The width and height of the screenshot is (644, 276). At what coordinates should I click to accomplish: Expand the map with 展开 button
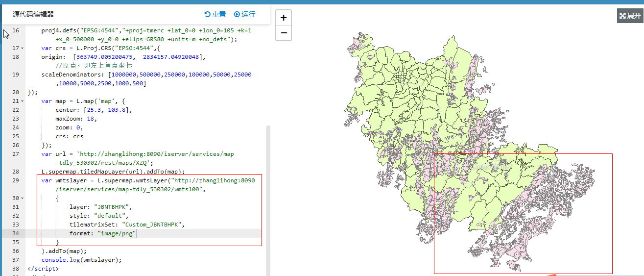(x=630, y=16)
